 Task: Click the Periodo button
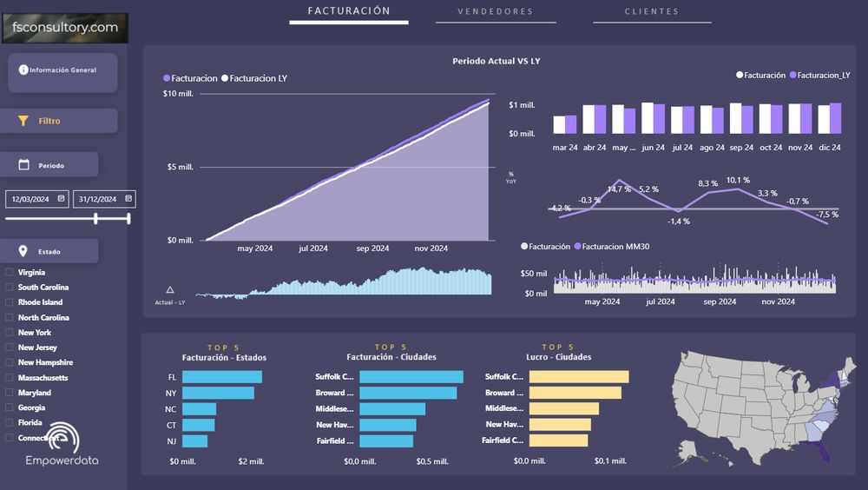[49, 164]
